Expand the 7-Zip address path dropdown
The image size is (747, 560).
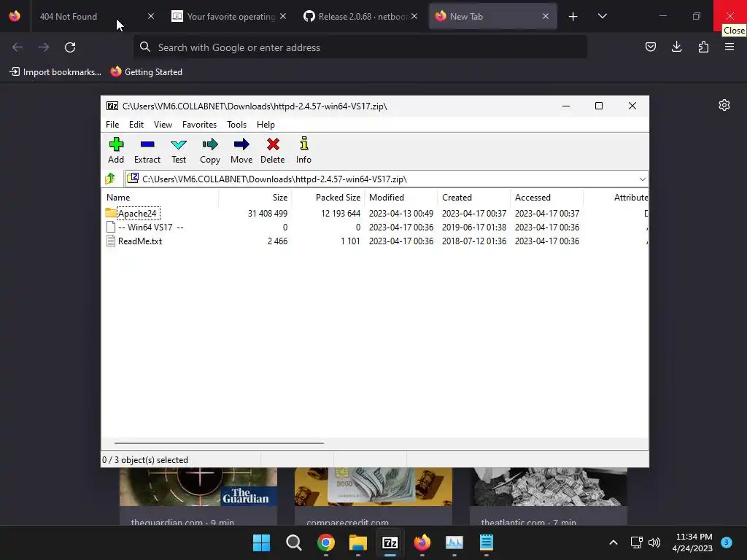point(642,179)
